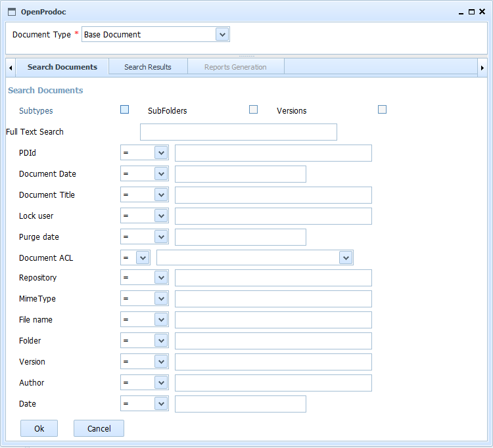
Task: Click the panel splitter handle dots
Action: 246,56
